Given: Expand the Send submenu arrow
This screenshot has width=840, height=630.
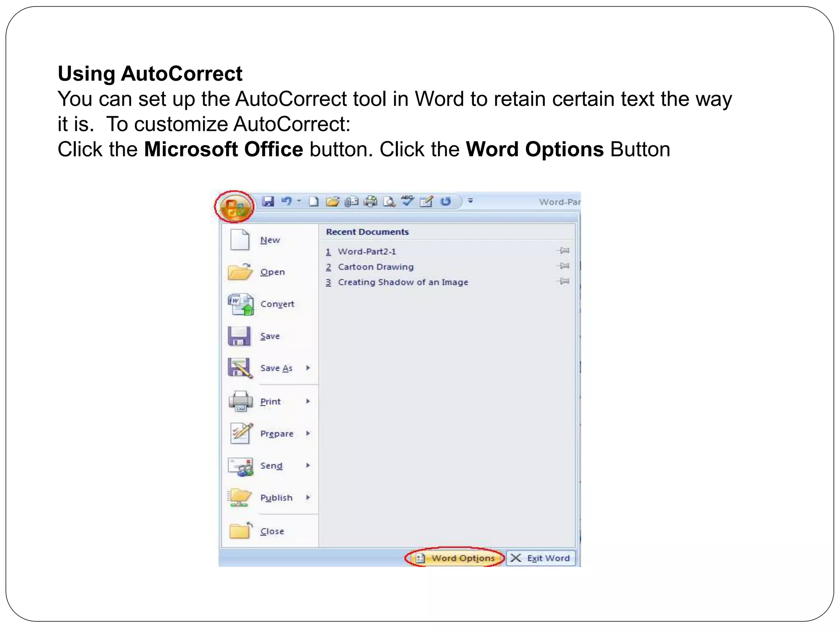Looking at the screenshot, I should [x=308, y=466].
